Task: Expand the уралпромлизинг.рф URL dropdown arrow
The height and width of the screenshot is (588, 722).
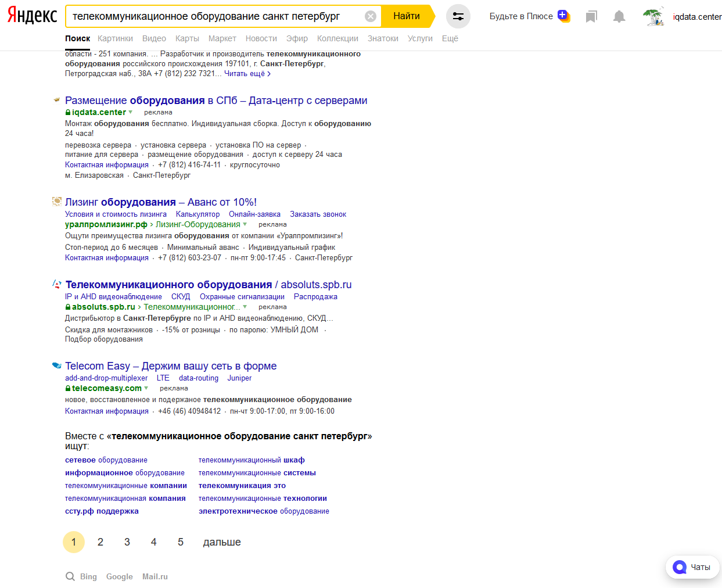Action: point(245,224)
